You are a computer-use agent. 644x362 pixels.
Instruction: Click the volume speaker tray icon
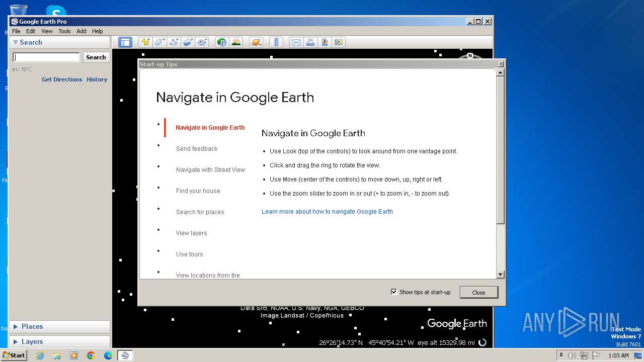pyautogui.click(x=572, y=355)
